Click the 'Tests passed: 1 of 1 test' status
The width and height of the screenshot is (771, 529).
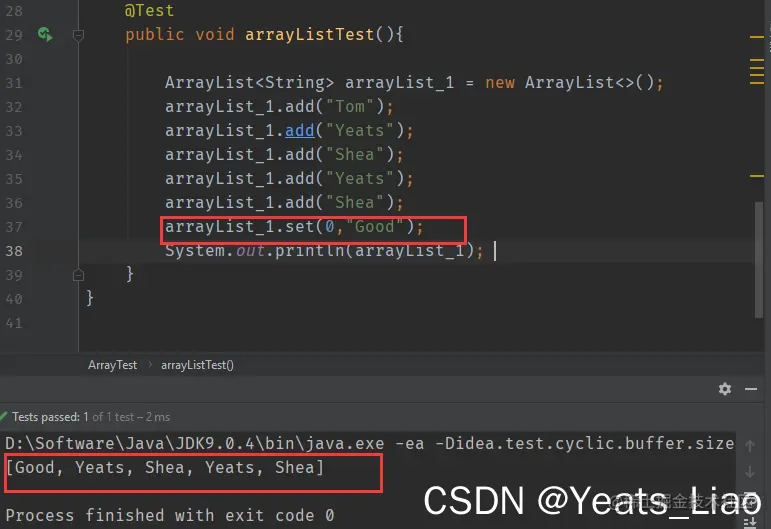91,417
